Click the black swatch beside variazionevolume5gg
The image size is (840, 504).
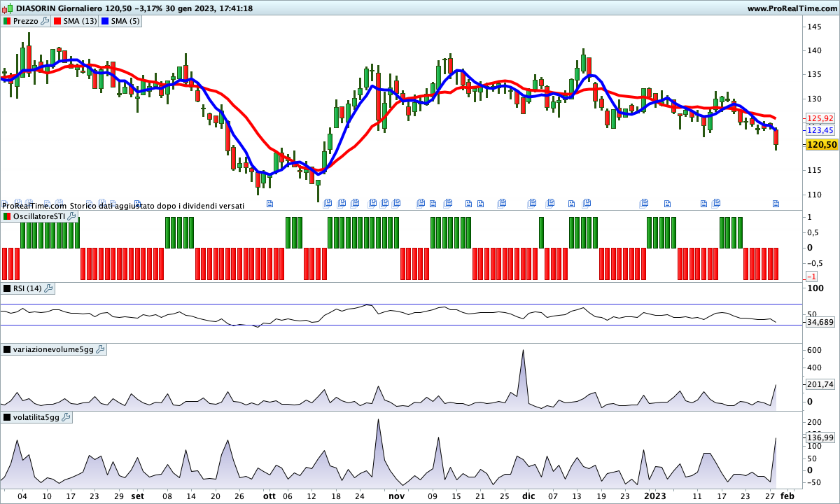click(x=7, y=349)
